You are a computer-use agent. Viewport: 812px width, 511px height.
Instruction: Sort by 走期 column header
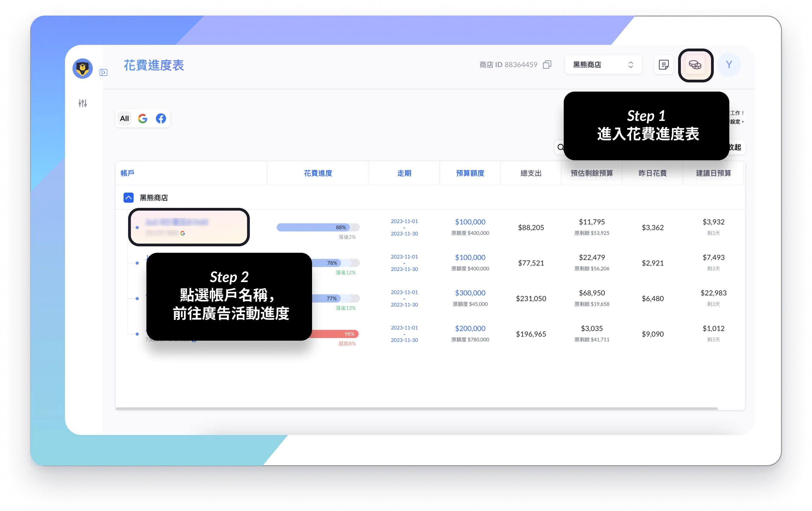point(404,173)
